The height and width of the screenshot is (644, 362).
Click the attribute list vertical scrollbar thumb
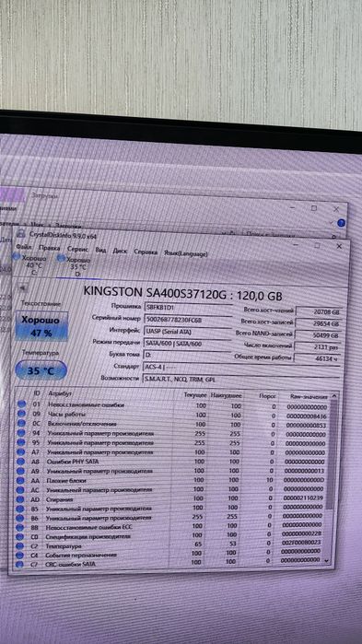click(x=333, y=455)
